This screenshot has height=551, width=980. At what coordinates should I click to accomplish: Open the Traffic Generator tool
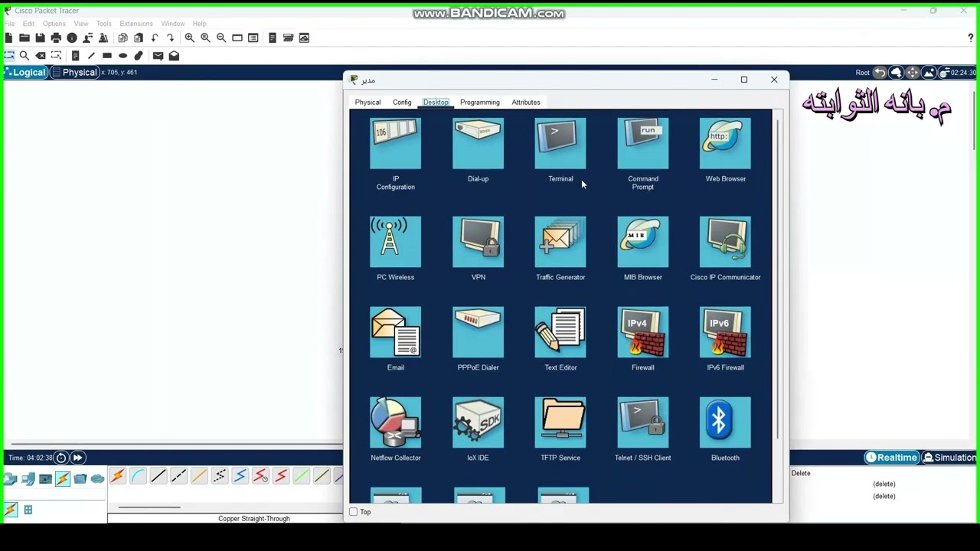pyautogui.click(x=560, y=242)
